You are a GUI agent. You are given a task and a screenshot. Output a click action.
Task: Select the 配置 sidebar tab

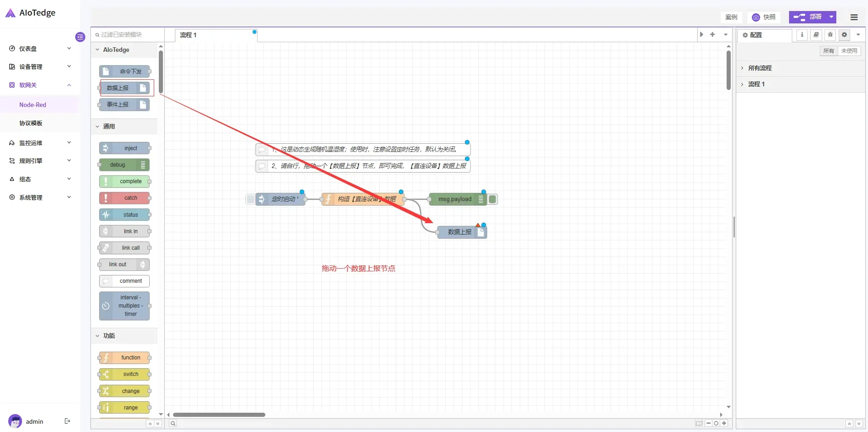[765, 35]
